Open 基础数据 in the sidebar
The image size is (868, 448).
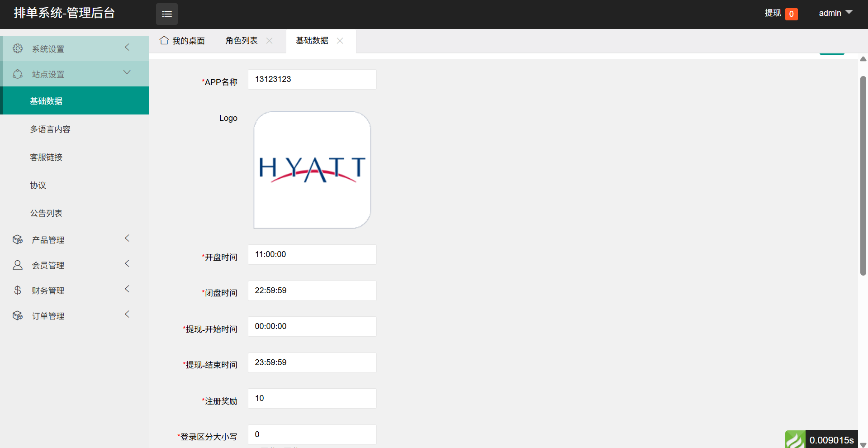pyautogui.click(x=75, y=100)
